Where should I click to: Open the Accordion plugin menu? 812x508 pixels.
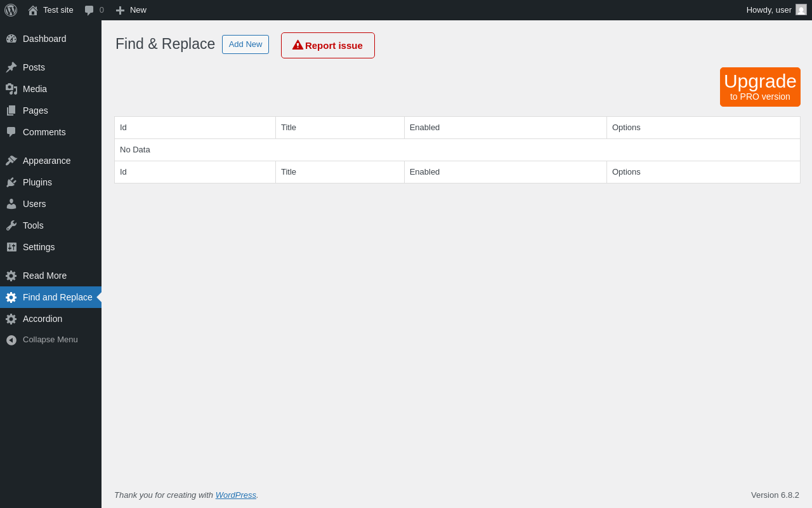[43, 319]
